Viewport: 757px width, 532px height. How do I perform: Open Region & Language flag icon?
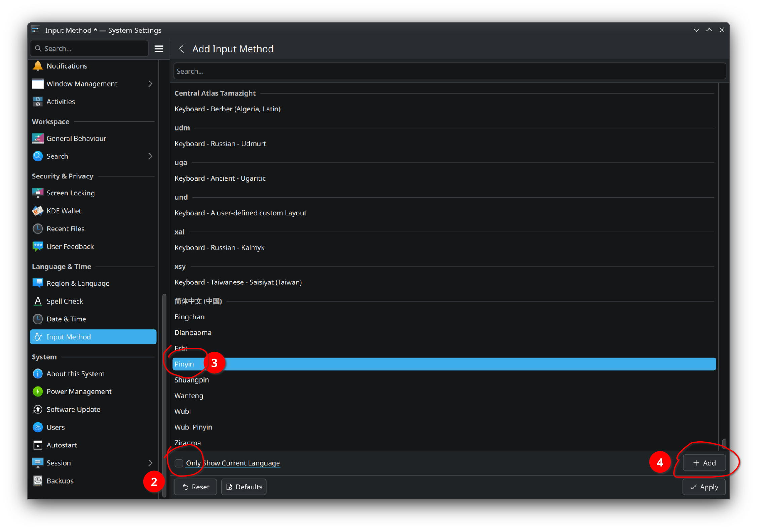[x=38, y=283]
